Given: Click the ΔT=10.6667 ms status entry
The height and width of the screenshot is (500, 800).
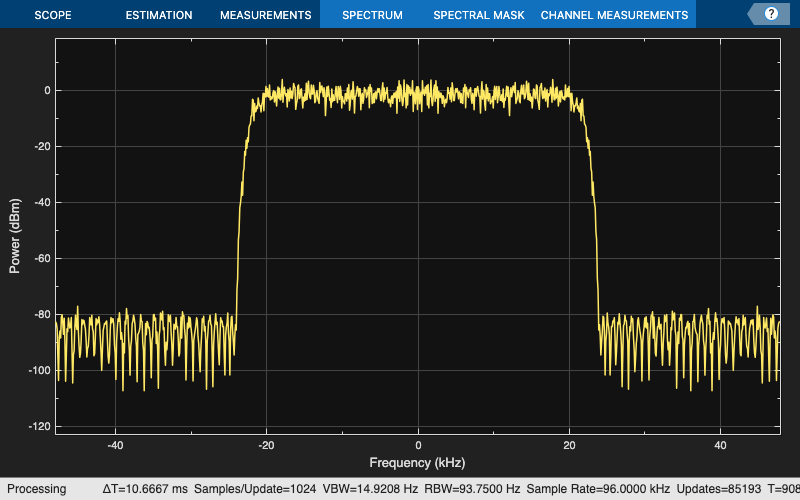Looking at the screenshot, I should click(145, 489).
